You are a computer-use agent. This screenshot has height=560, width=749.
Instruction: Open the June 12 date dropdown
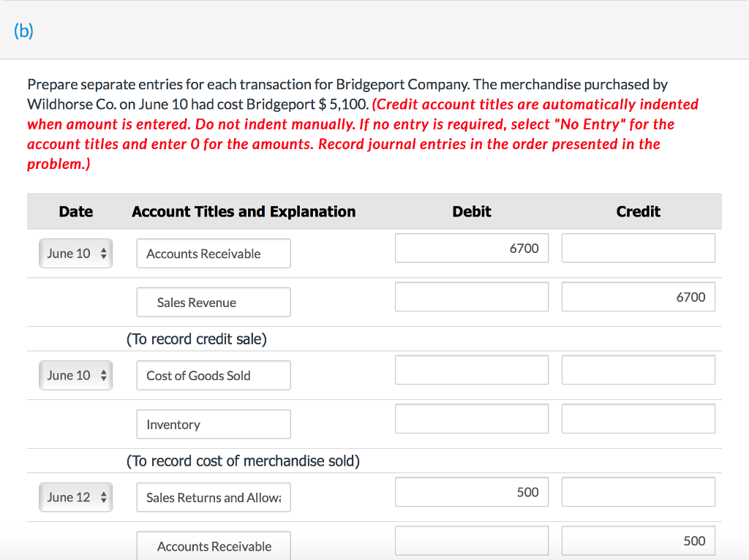pyautogui.click(x=75, y=497)
